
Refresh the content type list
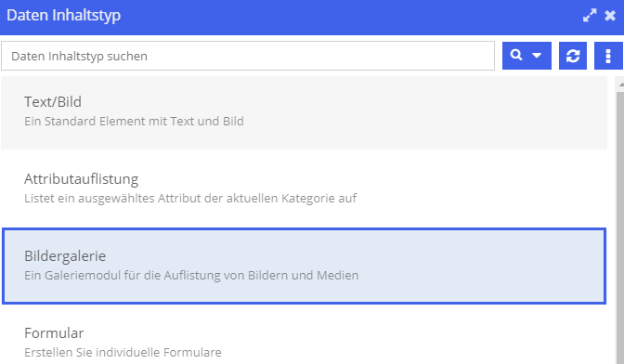click(x=573, y=56)
